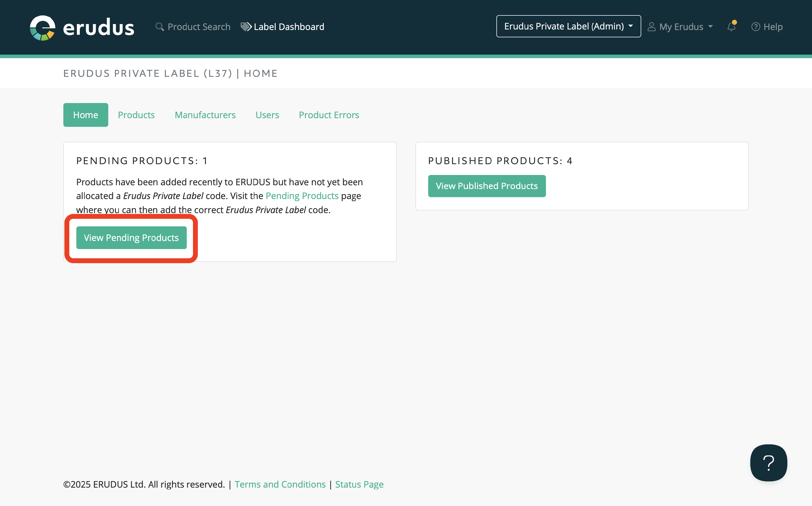The height and width of the screenshot is (506, 812).
Task: Open the Manufacturers tab
Action: point(205,115)
